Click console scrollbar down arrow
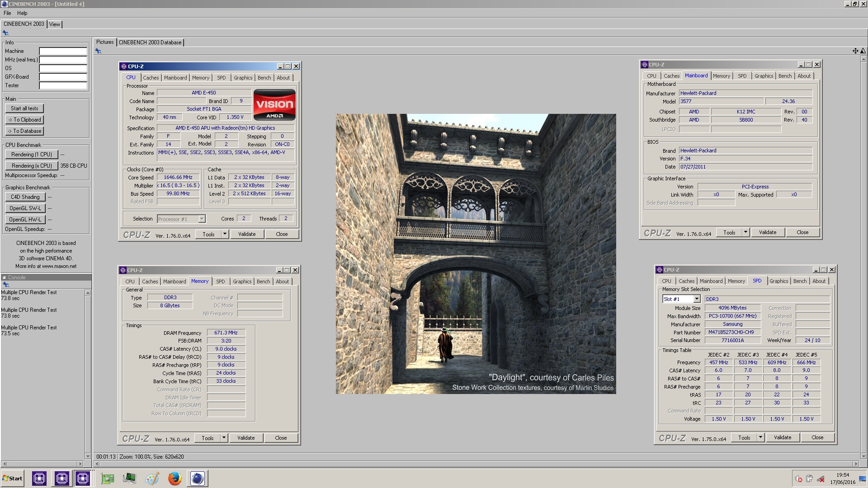 (88, 456)
